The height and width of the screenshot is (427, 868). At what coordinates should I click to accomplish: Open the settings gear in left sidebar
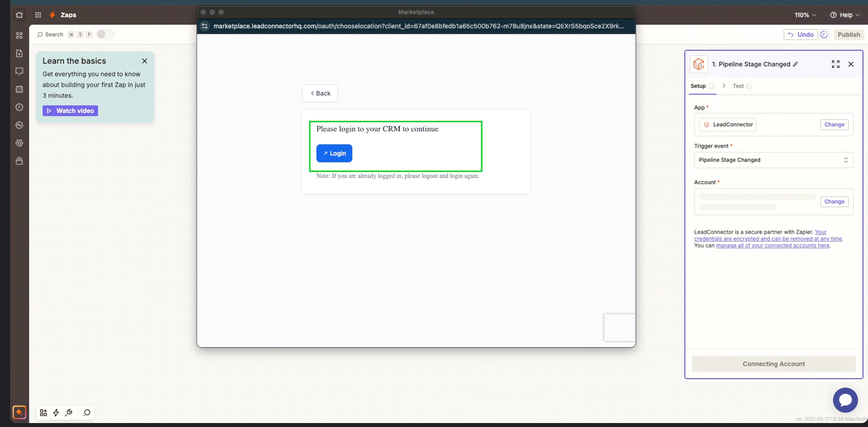coord(19,143)
